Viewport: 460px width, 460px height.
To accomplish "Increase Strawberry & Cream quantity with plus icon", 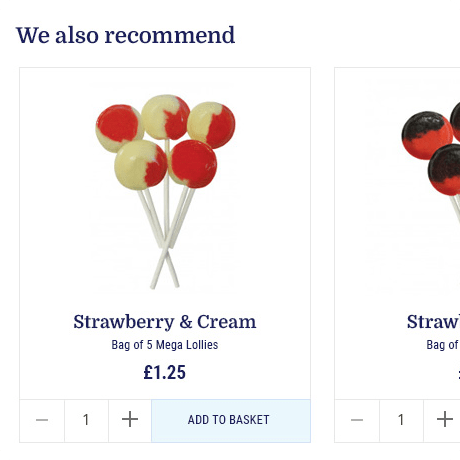I will (x=130, y=420).
